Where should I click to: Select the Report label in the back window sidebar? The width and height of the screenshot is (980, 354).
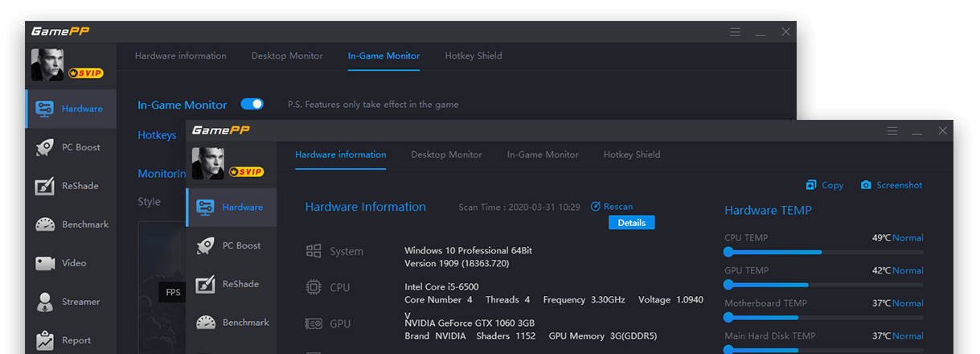pyautogui.click(x=76, y=340)
